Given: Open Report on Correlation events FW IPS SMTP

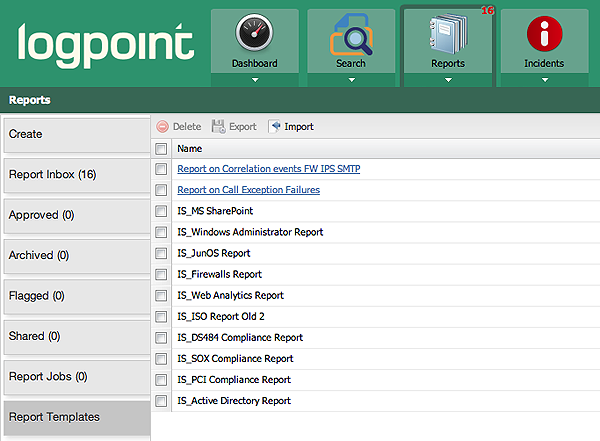Looking at the screenshot, I should 268,169.
